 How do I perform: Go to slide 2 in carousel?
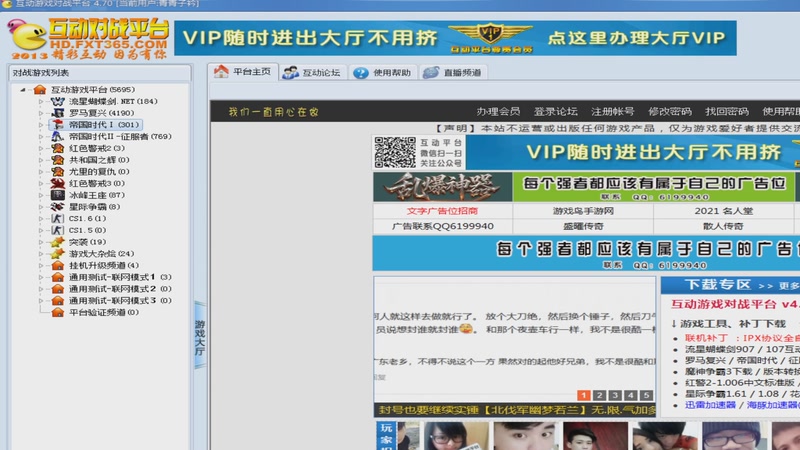599,395
